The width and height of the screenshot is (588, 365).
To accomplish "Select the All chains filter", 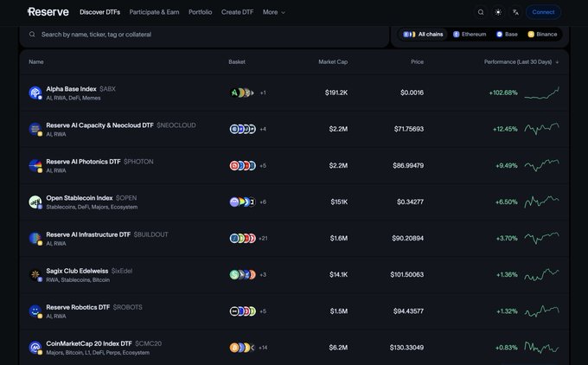I will pos(423,34).
